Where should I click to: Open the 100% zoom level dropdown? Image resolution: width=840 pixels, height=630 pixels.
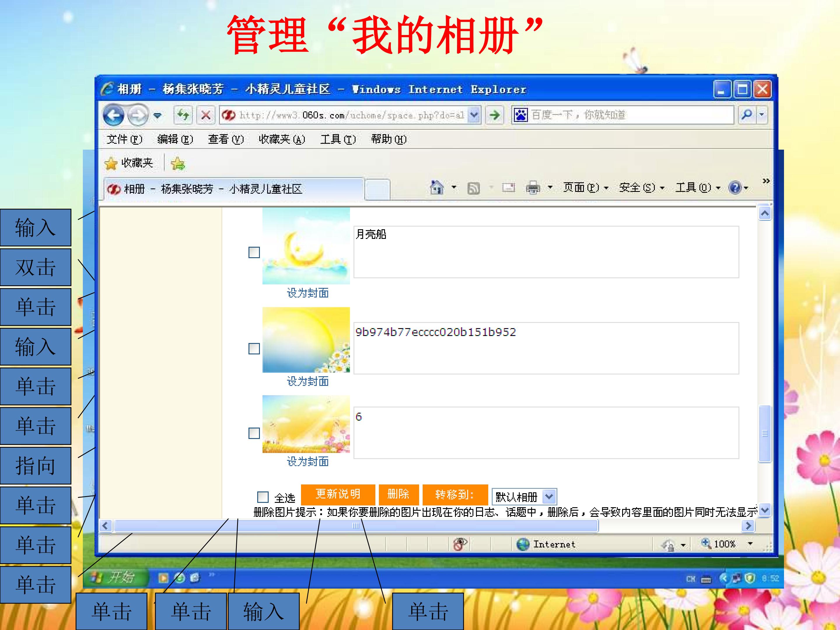click(x=750, y=544)
